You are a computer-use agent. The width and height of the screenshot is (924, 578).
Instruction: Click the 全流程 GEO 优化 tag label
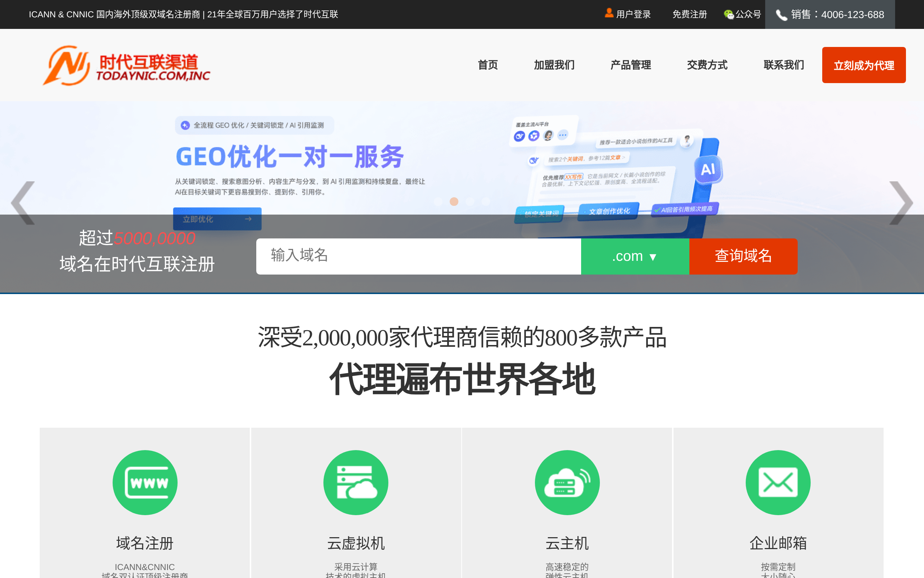point(254,125)
